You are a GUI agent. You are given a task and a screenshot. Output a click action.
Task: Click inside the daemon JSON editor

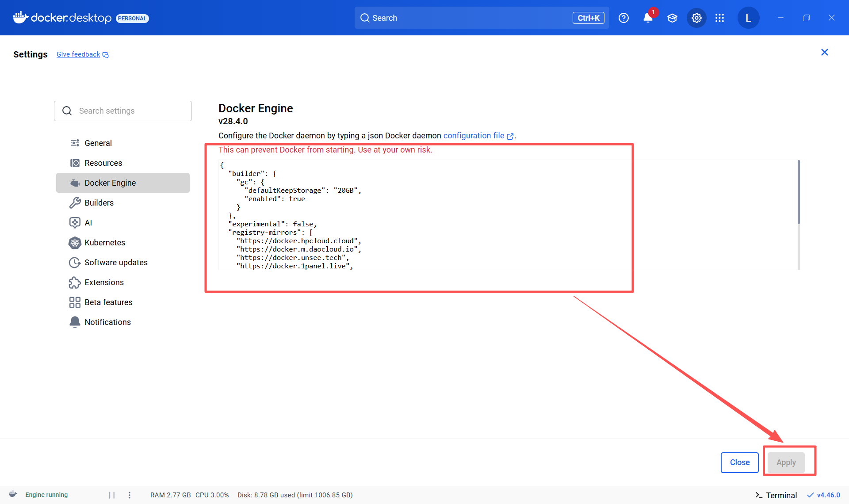pyautogui.click(x=509, y=215)
